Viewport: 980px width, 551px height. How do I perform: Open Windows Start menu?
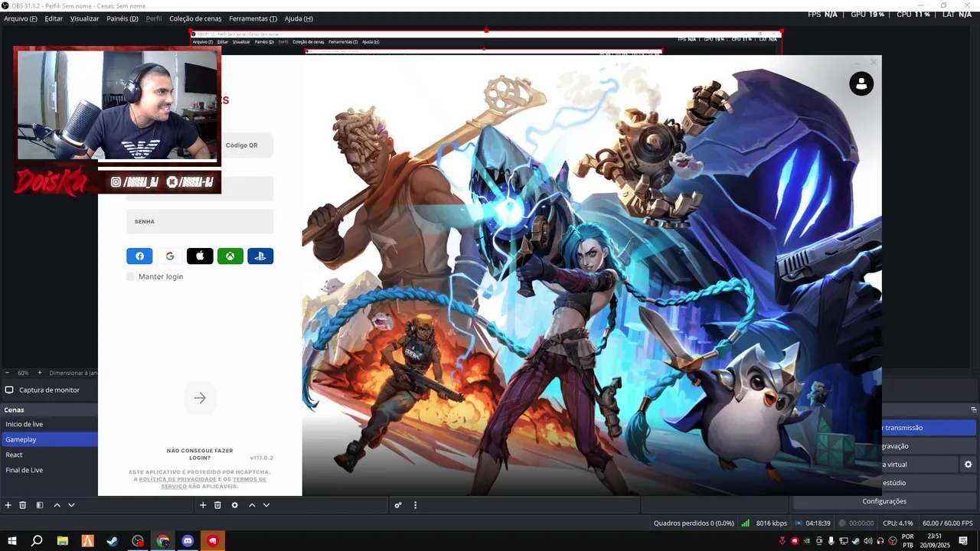click(12, 541)
